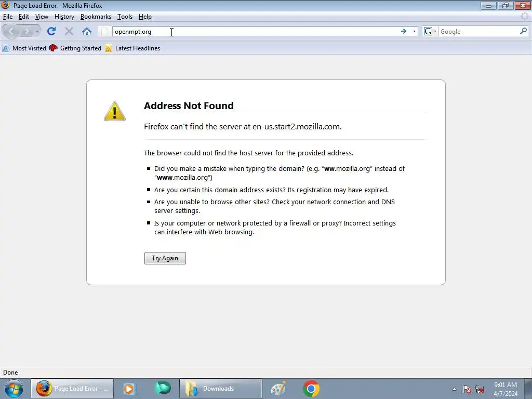532x399 pixels.
Task: Open the green sphere taskbar application
Action: pyautogui.click(x=163, y=388)
